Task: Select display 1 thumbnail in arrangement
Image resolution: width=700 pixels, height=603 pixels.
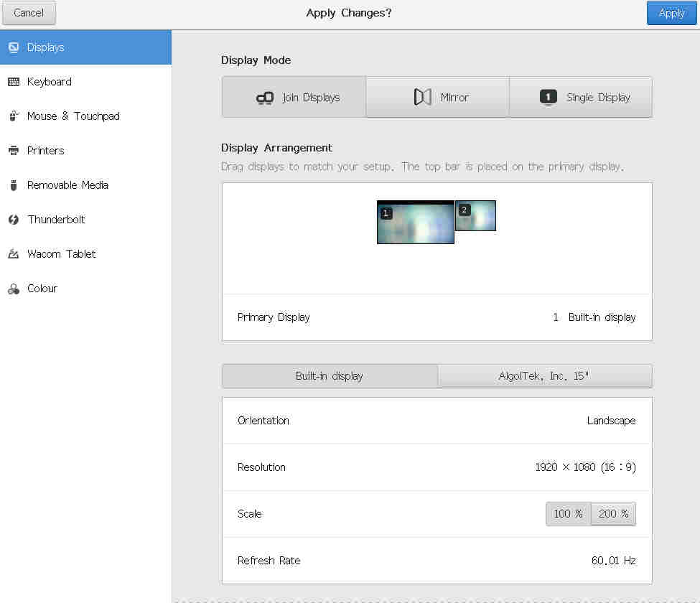Action: point(416,223)
